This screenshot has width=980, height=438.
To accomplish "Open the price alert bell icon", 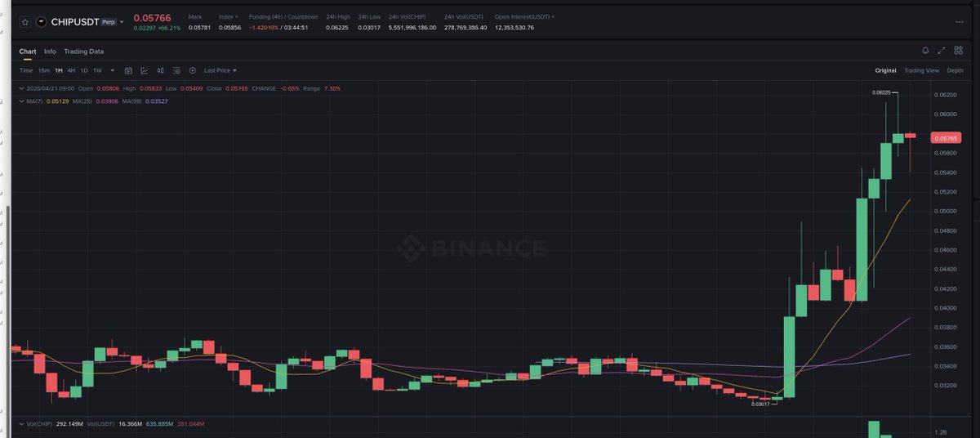I will click(x=925, y=51).
